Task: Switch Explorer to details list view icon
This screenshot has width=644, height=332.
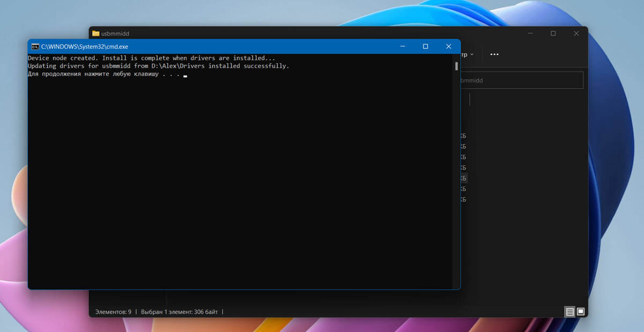Action: point(569,312)
